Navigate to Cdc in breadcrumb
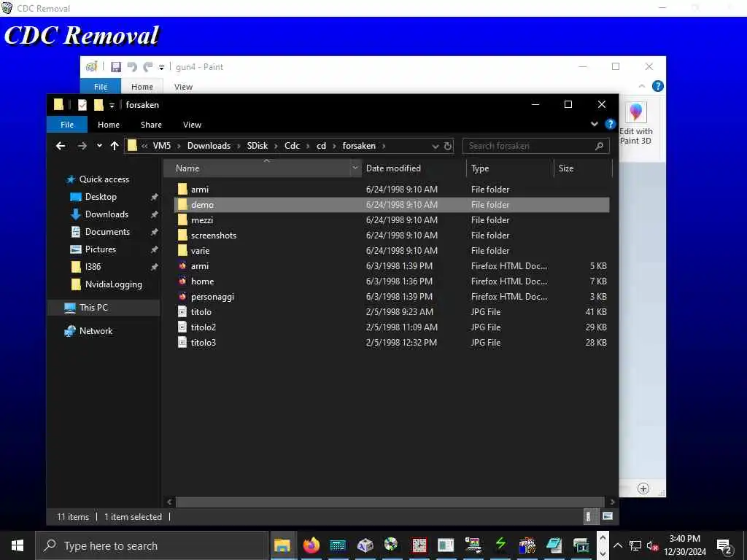 click(292, 146)
